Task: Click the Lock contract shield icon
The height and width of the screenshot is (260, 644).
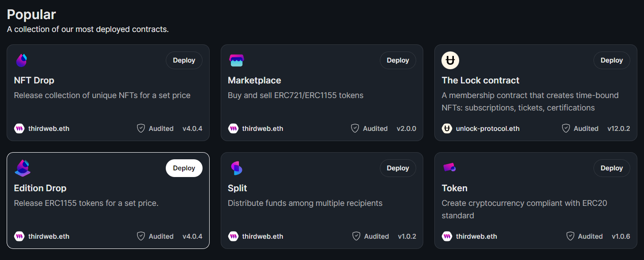Action: (x=450, y=60)
